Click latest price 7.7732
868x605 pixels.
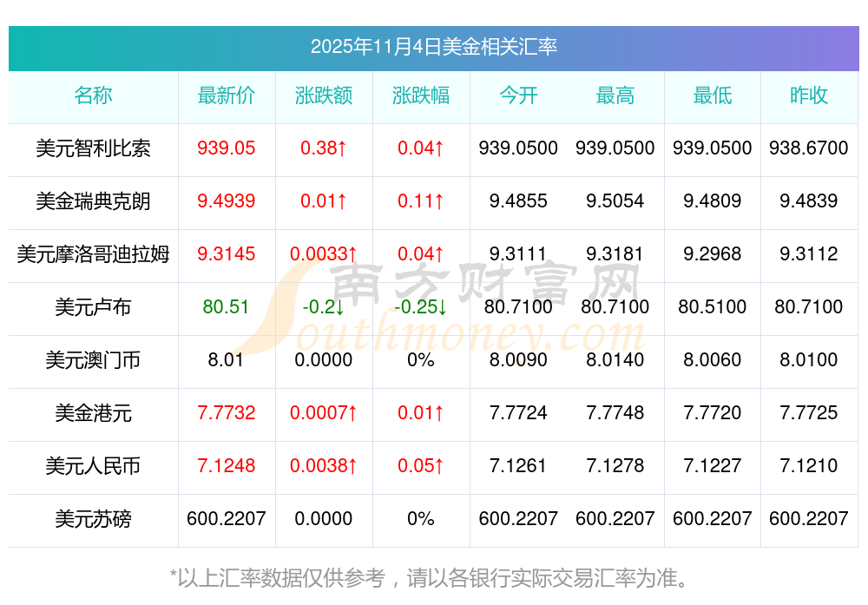(227, 412)
